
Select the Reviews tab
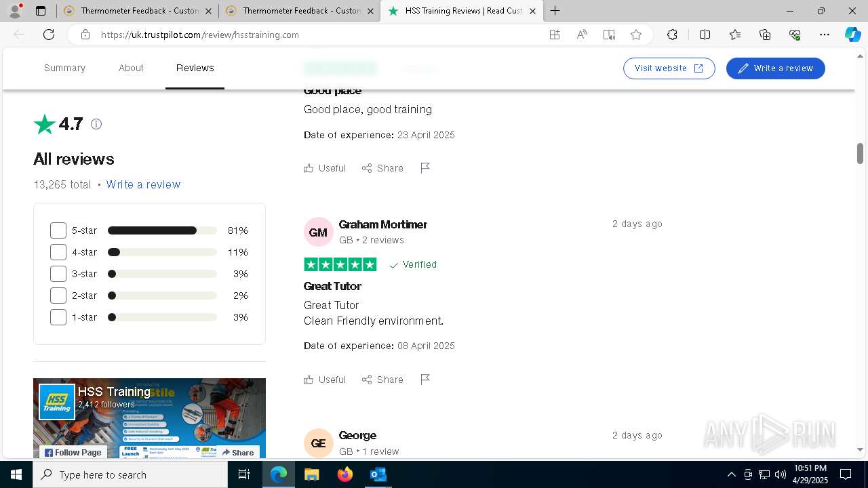point(195,68)
